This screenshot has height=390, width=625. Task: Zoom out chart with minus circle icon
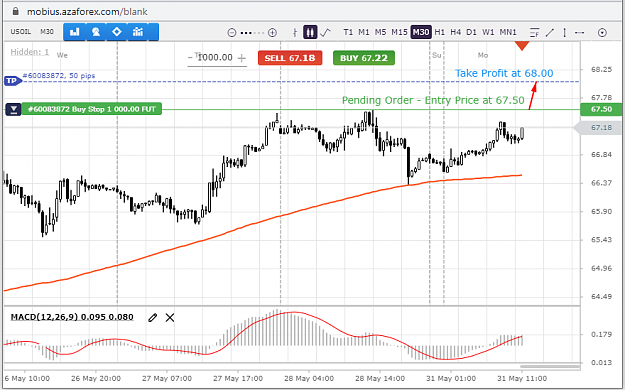coord(232,33)
